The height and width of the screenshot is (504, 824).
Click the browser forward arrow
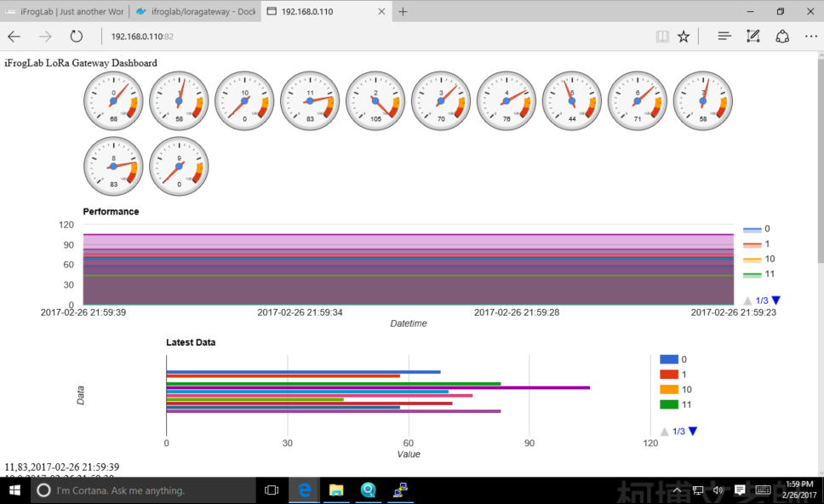click(x=45, y=37)
